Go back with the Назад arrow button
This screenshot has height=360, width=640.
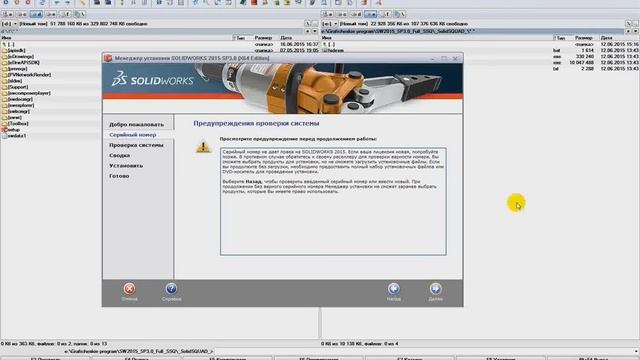(393, 289)
